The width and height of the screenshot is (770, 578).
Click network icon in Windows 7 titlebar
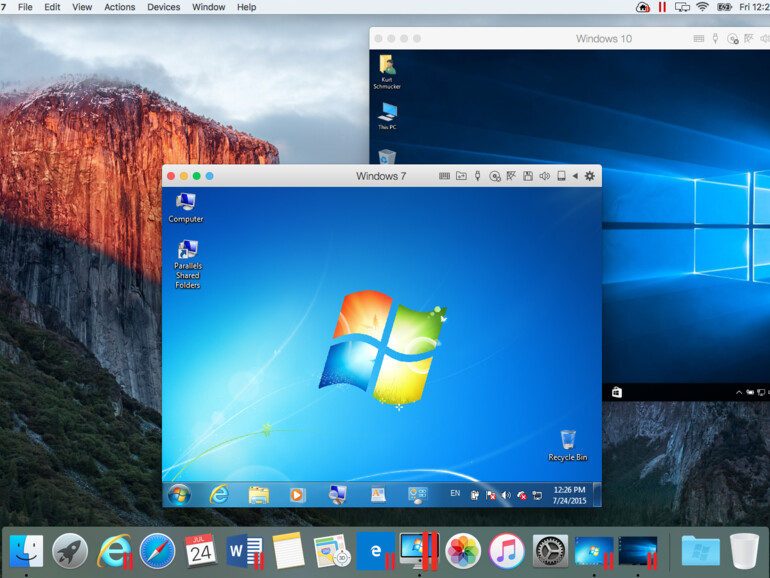tap(511, 176)
